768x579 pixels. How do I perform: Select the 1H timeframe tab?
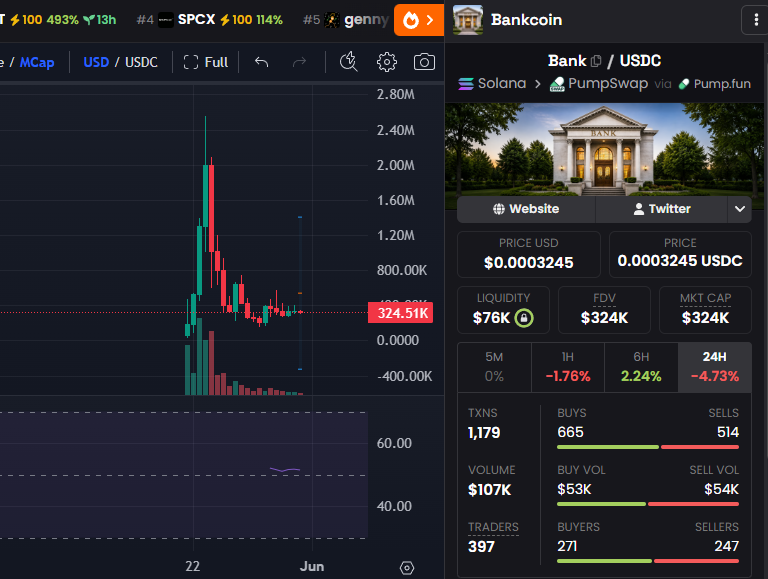(568, 367)
